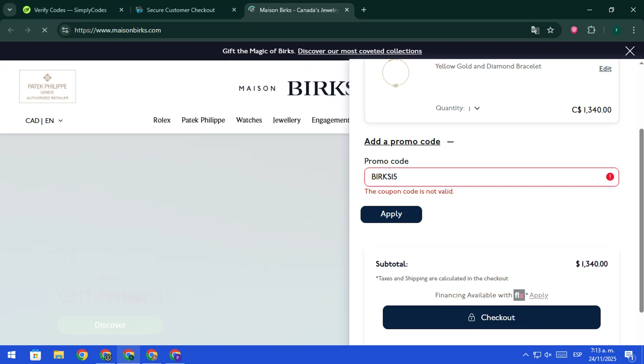Edit the bracelet cart item

pyautogui.click(x=605, y=69)
